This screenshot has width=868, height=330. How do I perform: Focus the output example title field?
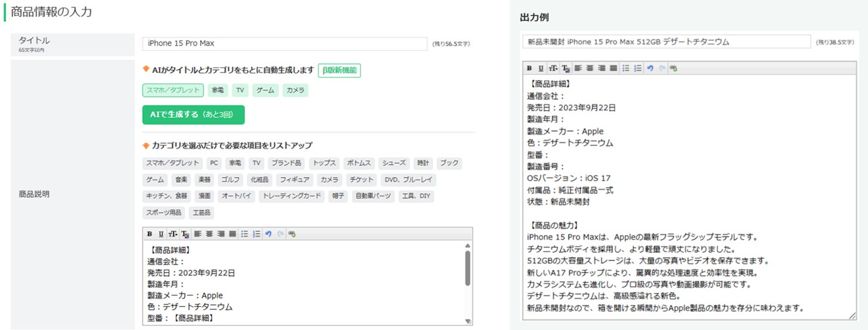tap(666, 42)
